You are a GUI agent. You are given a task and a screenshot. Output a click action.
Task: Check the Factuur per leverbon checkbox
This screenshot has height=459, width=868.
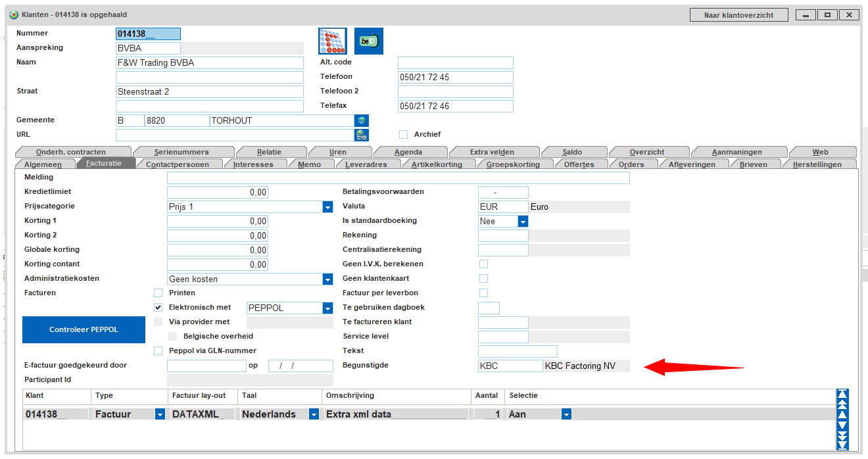pos(483,293)
